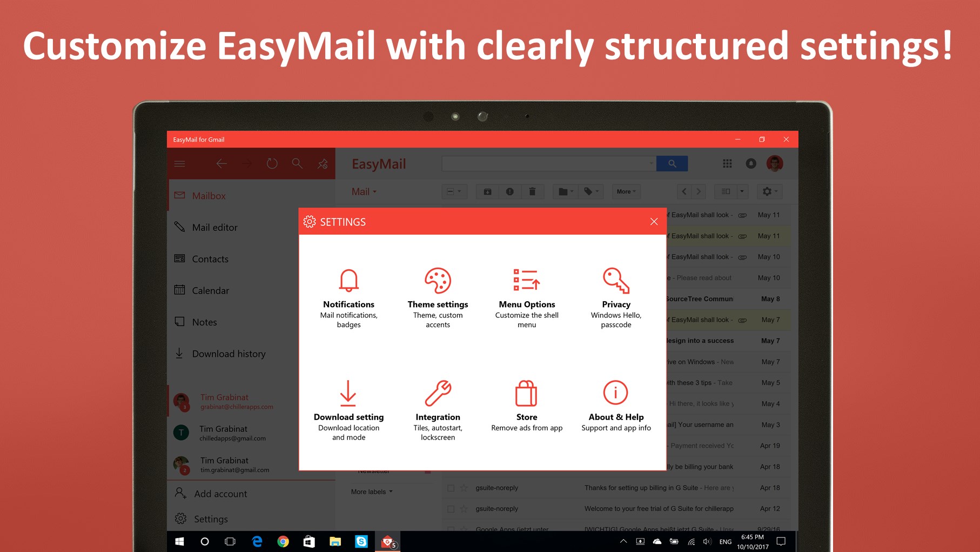Star the 'Thanks for setting up billing' email
This screenshot has height=552, width=980.
[464, 488]
